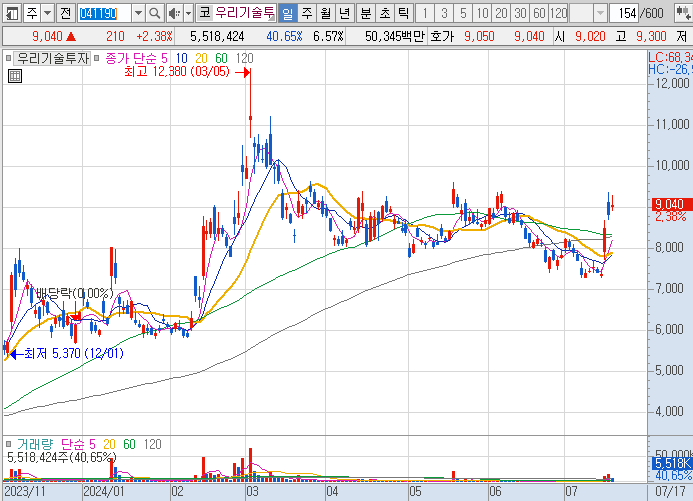Viewport: 693px width, 501px height.
Task: Toggle the left side panel icon
Action: (x=11, y=13)
